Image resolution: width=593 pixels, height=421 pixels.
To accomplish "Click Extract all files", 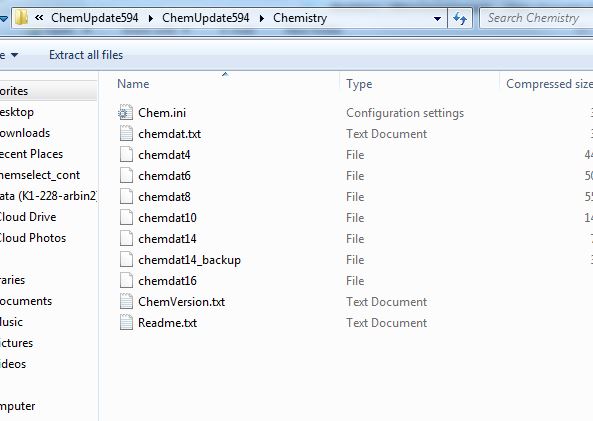I will pyautogui.click(x=86, y=55).
